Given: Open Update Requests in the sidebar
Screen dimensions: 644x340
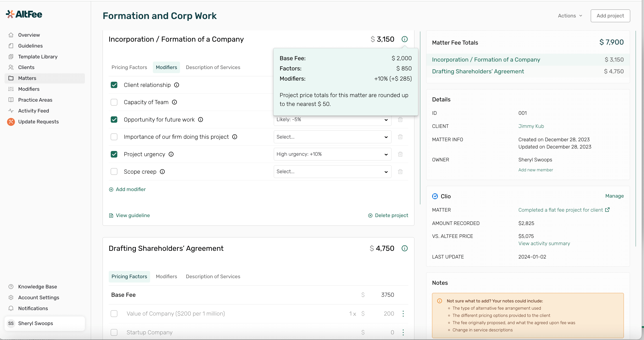Looking at the screenshot, I should [38, 122].
